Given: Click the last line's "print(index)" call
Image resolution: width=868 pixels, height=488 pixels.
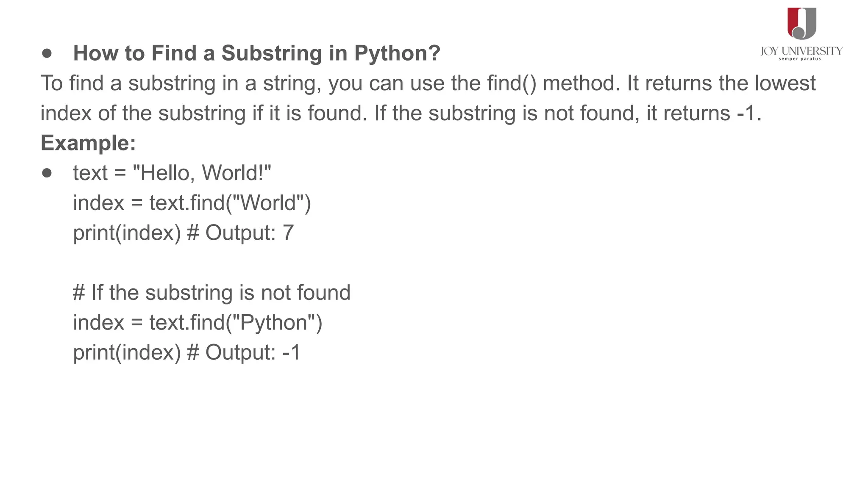Looking at the screenshot, I should click(127, 352).
